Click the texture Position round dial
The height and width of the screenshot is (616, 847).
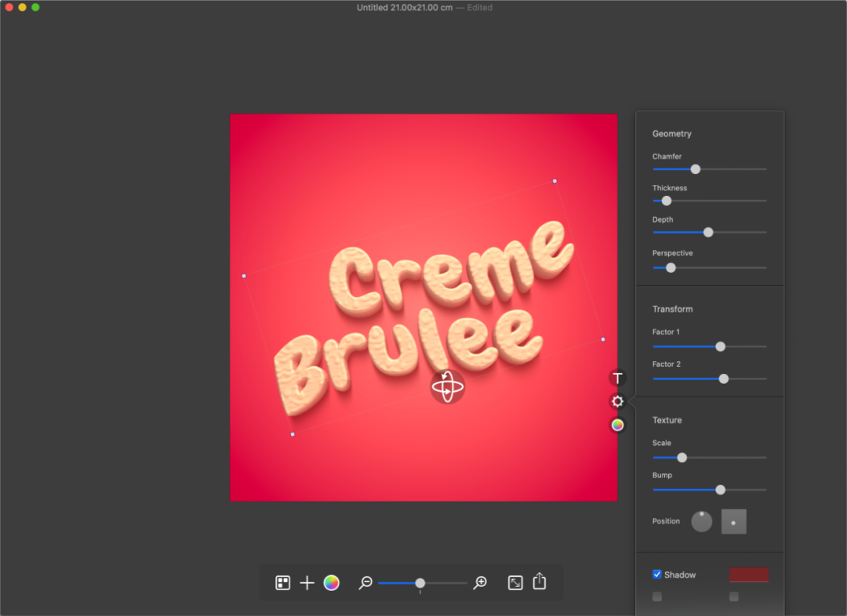(x=702, y=521)
